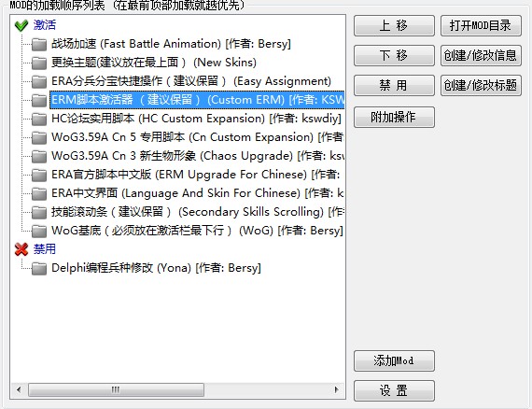Click folder icon of WoG3.59A Cn 3 新生物形象
The width and height of the screenshot is (532, 409).
click(x=39, y=156)
